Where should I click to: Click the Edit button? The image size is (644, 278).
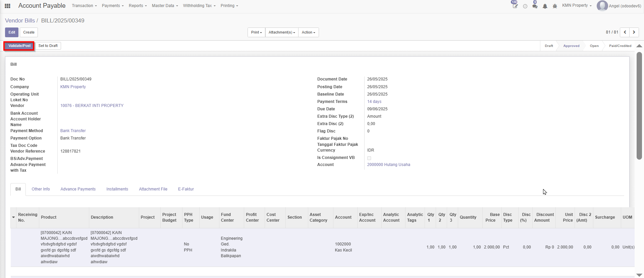(x=12, y=32)
